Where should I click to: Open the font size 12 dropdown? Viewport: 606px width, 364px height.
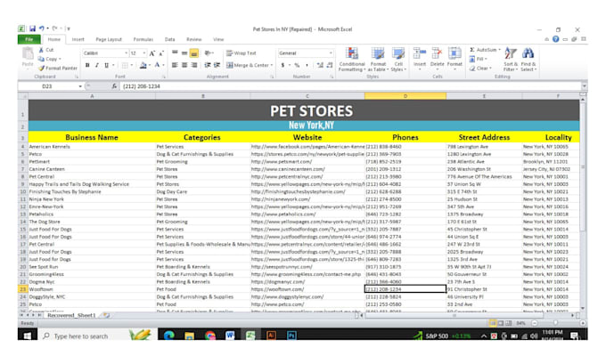[x=144, y=53]
